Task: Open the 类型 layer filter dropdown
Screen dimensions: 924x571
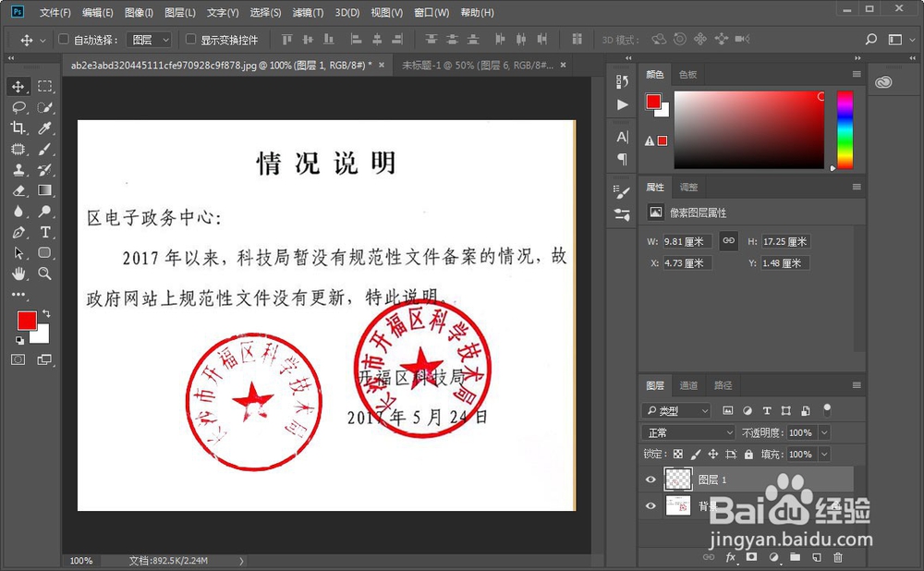Action: click(x=677, y=409)
